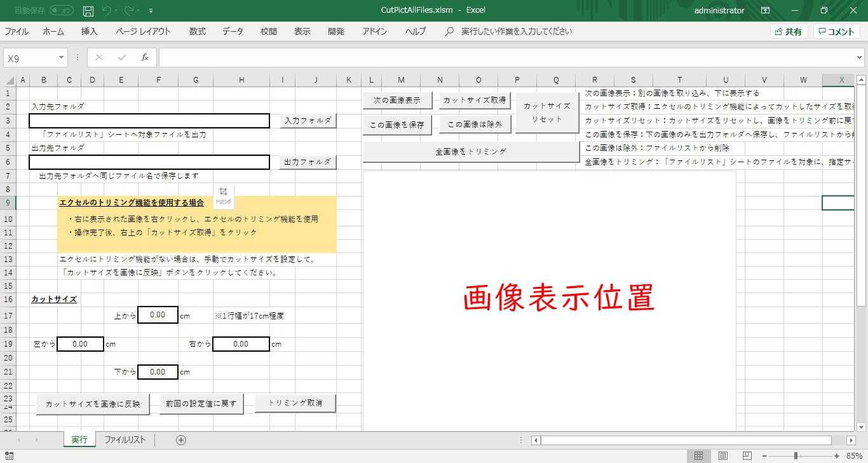
Task: Switch to the ホーム ribbon tab
Action: coord(53,31)
